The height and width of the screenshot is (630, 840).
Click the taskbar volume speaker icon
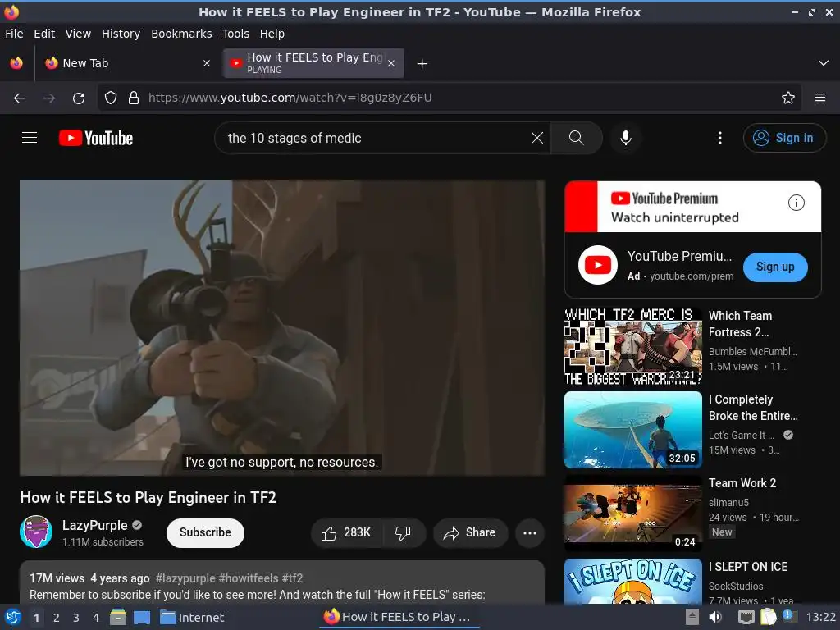tap(715, 617)
